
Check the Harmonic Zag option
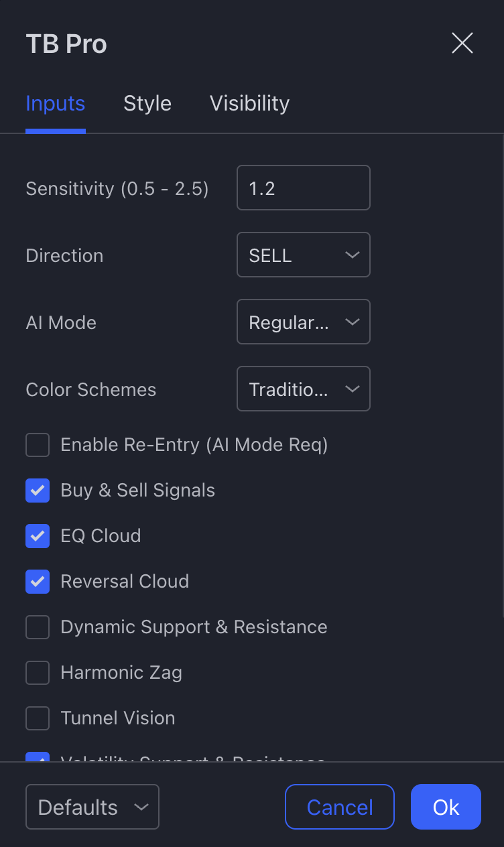[x=38, y=673]
